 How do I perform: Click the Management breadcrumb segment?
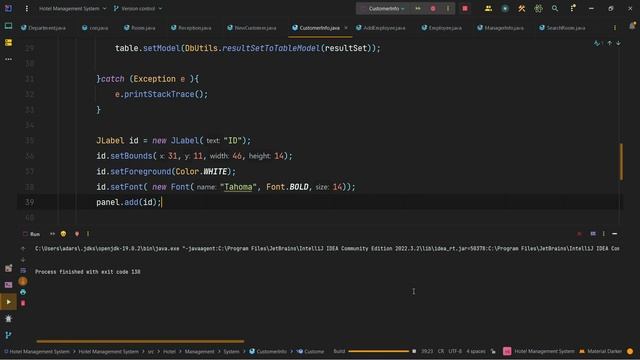(199, 351)
